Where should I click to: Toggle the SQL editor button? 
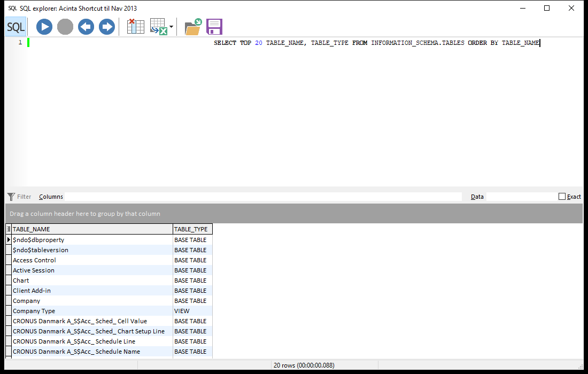[16, 27]
